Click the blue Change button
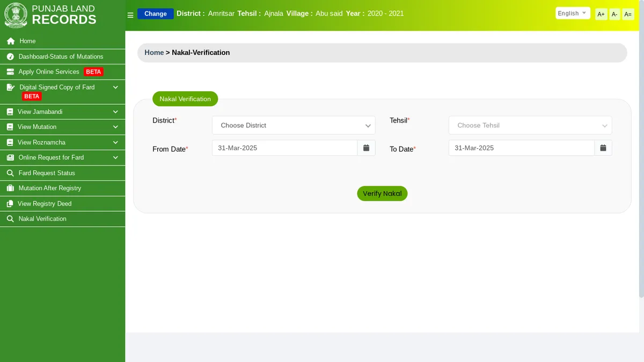This screenshot has height=362, width=644. (x=155, y=13)
